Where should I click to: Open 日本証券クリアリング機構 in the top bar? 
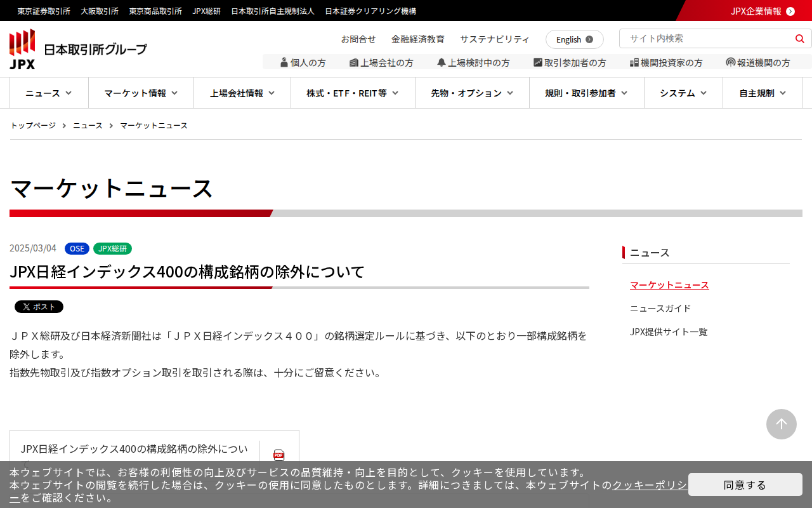coord(370,11)
